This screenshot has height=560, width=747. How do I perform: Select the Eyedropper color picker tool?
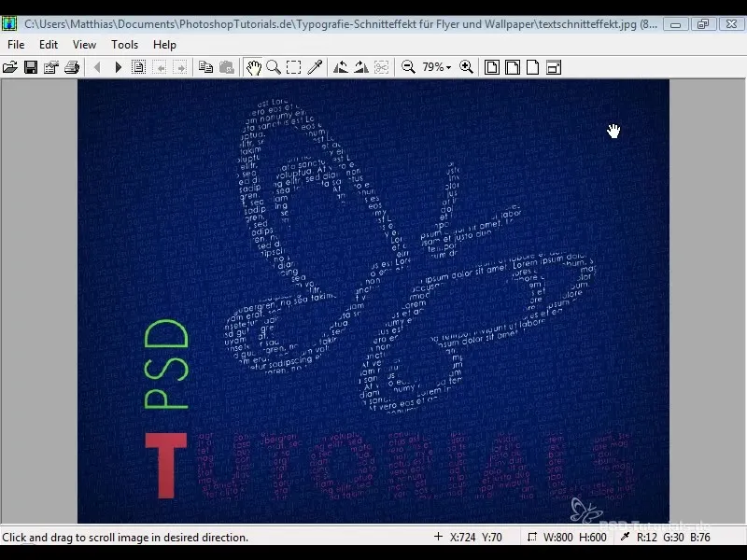pos(315,67)
